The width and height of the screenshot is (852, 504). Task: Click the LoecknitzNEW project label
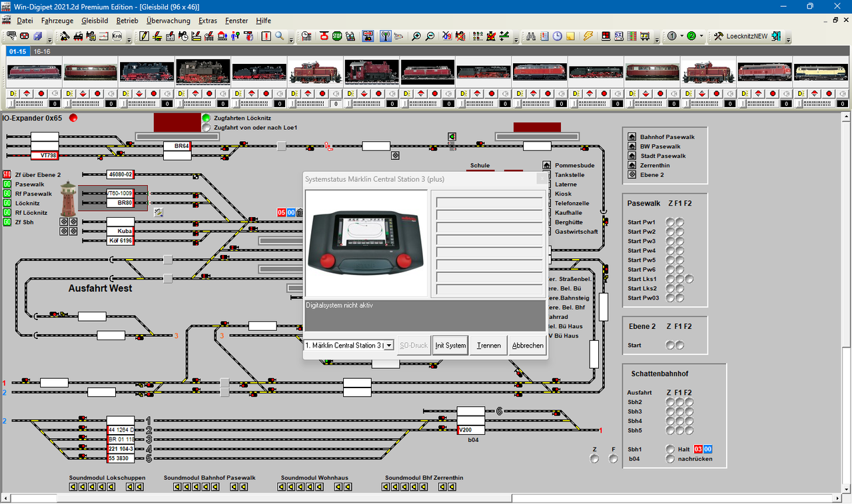(746, 36)
